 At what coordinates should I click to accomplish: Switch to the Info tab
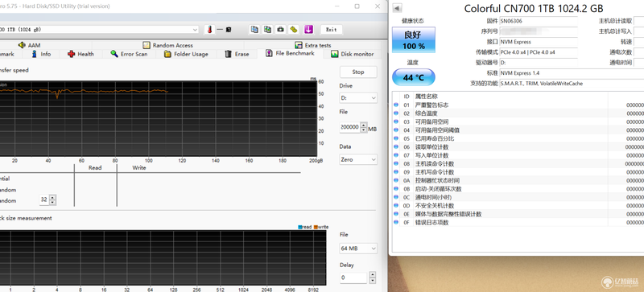41,54
